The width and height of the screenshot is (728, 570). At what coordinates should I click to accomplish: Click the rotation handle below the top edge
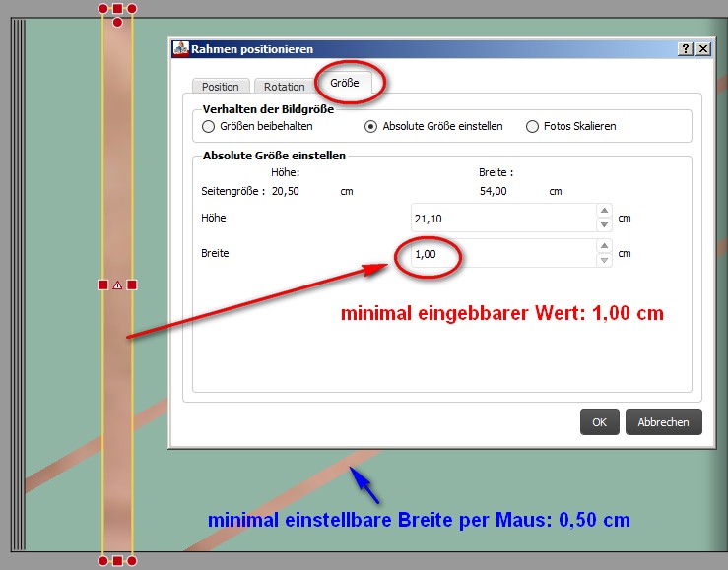(x=117, y=22)
